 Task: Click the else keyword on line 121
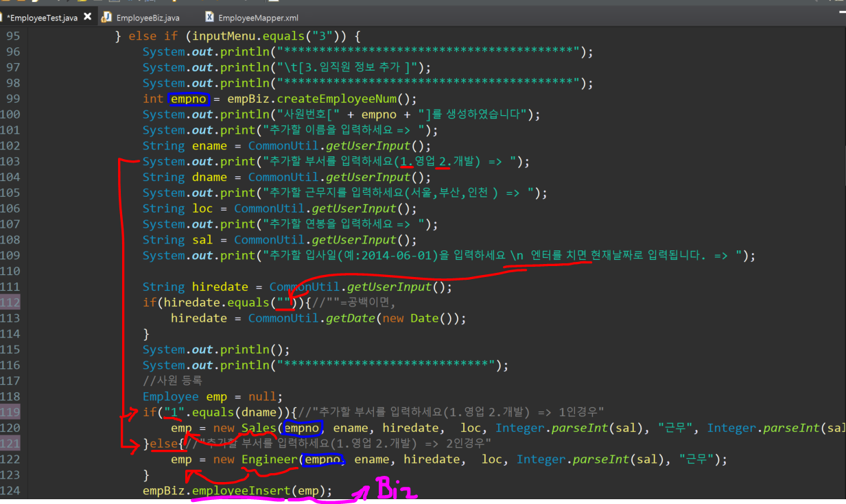(164, 444)
